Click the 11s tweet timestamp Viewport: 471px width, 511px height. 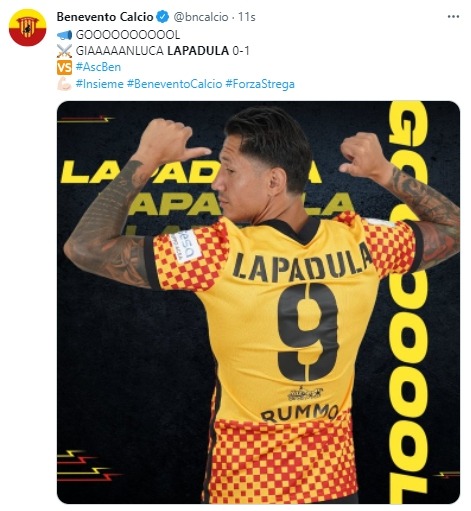pyautogui.click(x=246, y=17)
